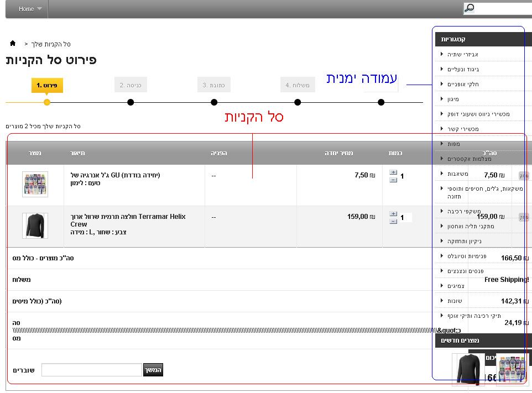Viewport: 532px width, 393px height.
Task: Decrease quantity of Terramar Helix Crew shirt
Action: 393,221
